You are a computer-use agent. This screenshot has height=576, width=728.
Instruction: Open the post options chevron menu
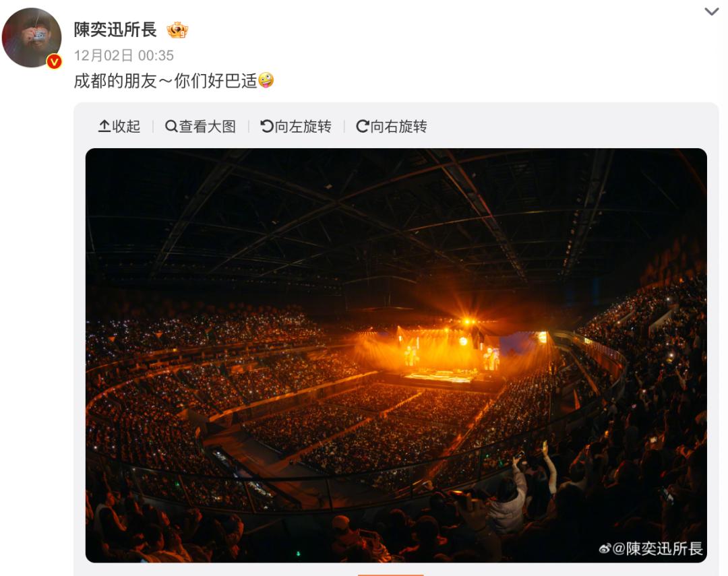point(711,11)
